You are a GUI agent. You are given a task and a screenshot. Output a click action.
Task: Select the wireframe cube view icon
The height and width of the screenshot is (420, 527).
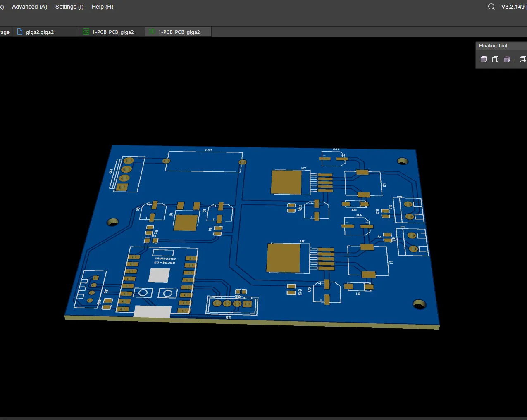click(x=523, y=59)
